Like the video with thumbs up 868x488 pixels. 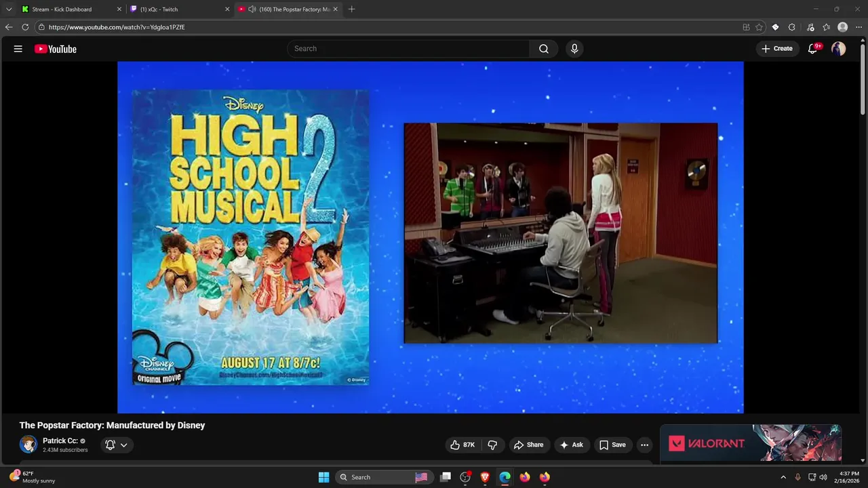(462, 445)
